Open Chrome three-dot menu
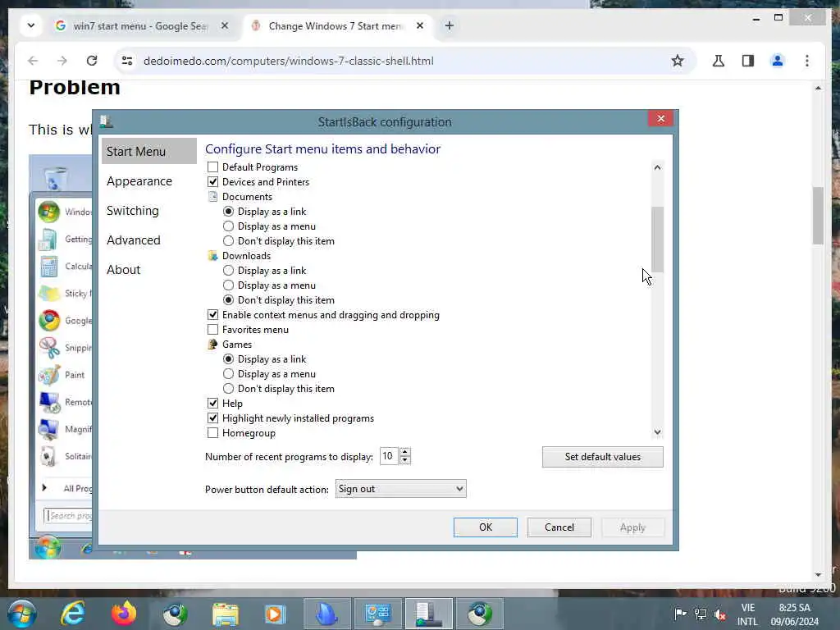 pos(807,61)
